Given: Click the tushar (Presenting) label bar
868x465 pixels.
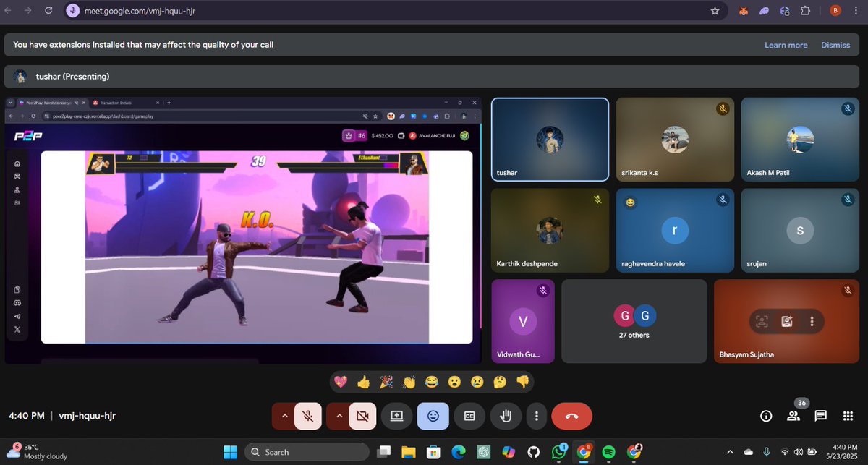Looking at the screenshot, I should [430, 76].
